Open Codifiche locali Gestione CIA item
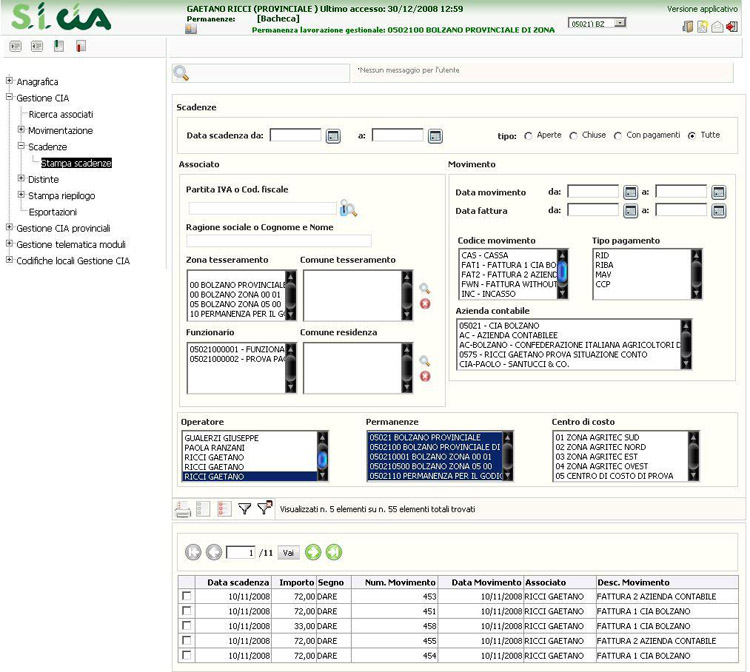750x672 pixels. pos(73,261)
